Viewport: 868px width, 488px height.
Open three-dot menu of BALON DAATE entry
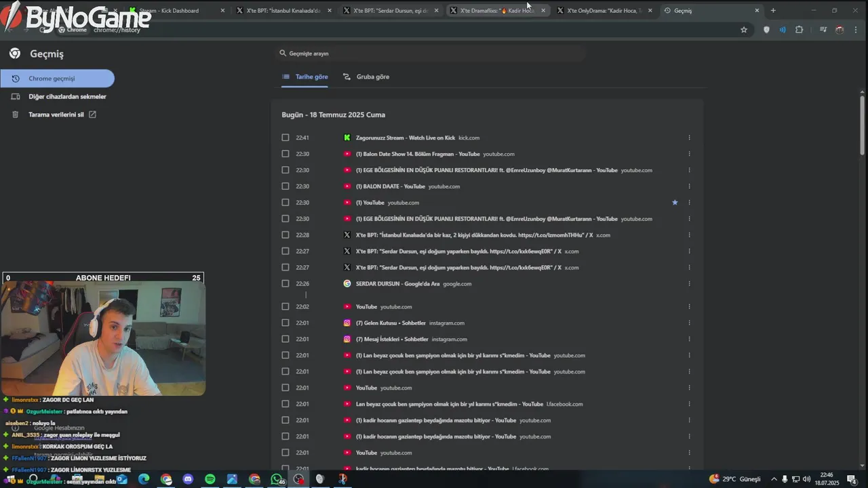(x=689, y=186)
